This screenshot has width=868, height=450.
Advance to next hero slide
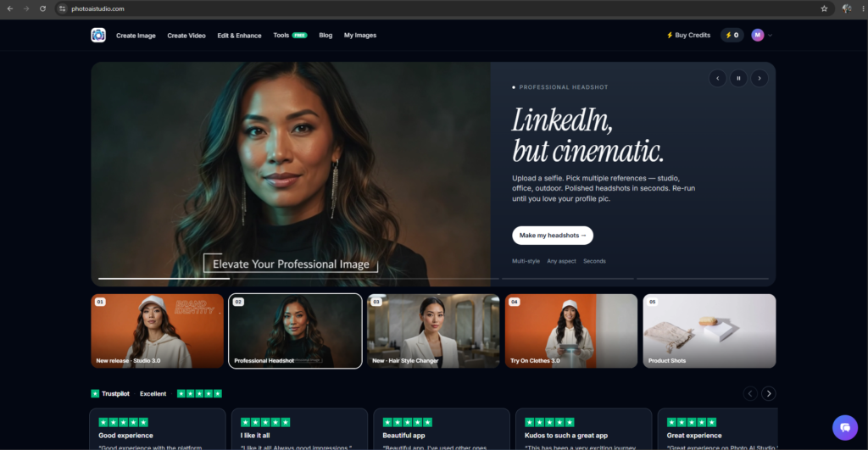click(x=759, y=78)
